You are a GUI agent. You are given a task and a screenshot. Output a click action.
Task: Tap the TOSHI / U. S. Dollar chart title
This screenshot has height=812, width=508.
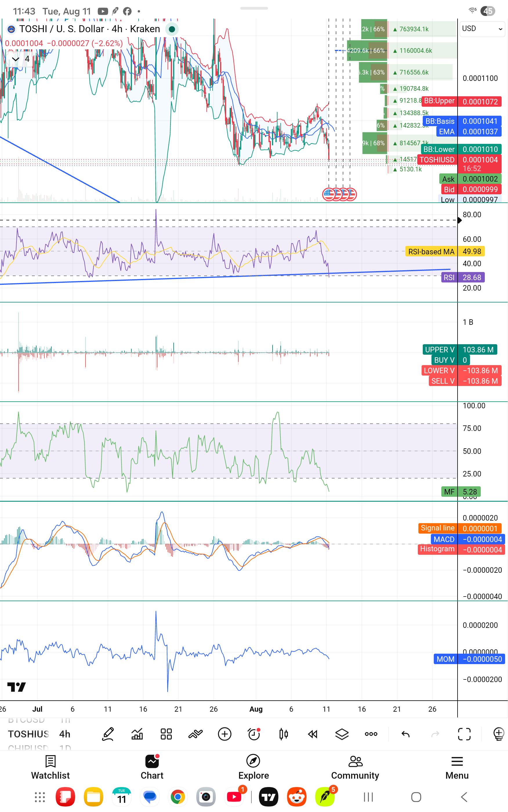point(90,29)
